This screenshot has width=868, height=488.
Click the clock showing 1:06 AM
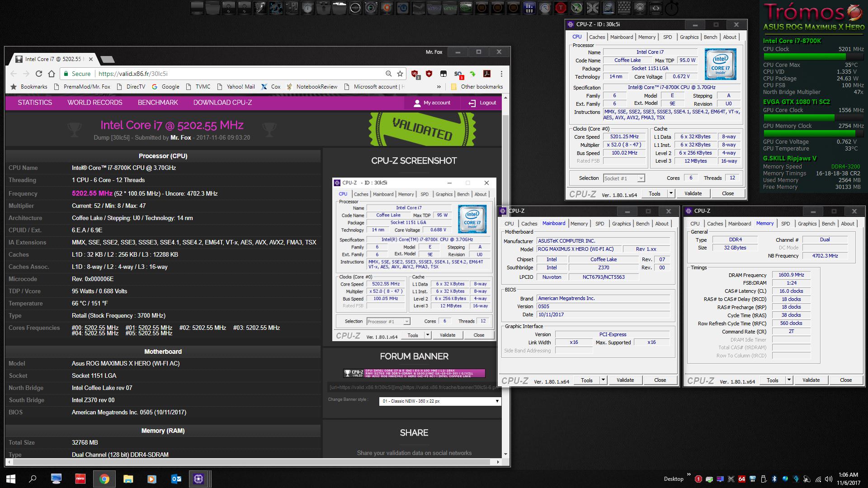[848, 475]
